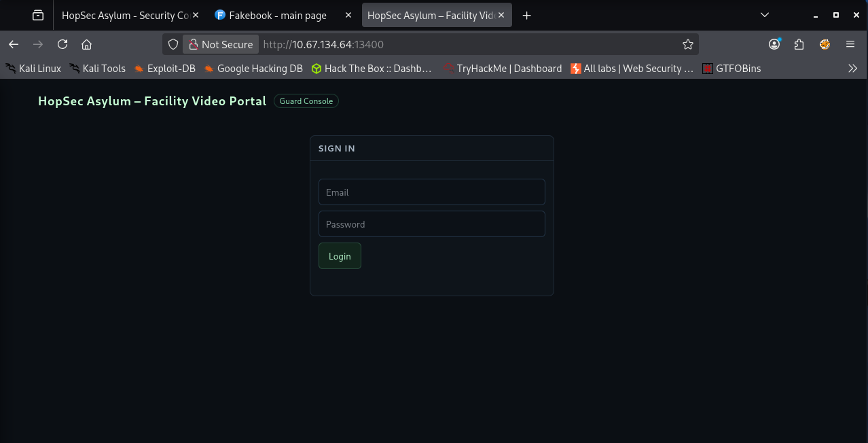The image size is (868, 443).
Task: Open the extensions puzzle-piece panel
Action: coord(799,44)
